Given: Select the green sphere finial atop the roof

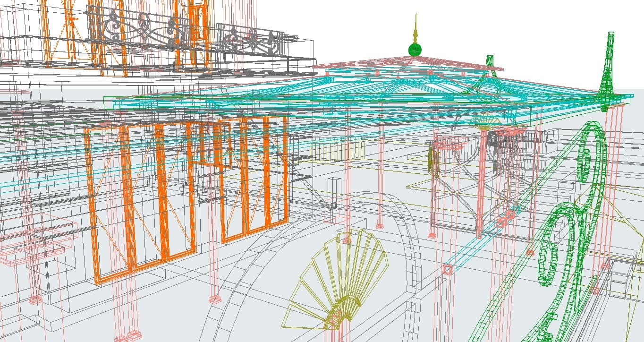Looking at the screenshot, I should 414,50.
